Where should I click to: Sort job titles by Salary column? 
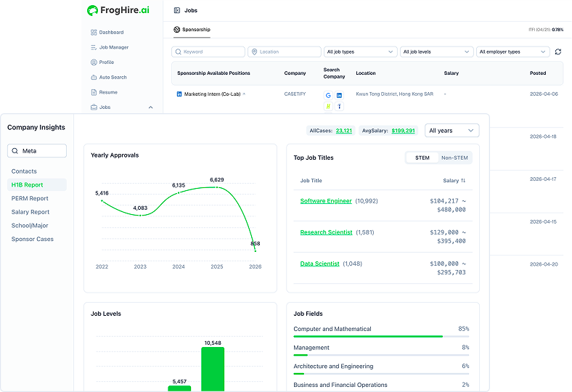coord(454,181)
